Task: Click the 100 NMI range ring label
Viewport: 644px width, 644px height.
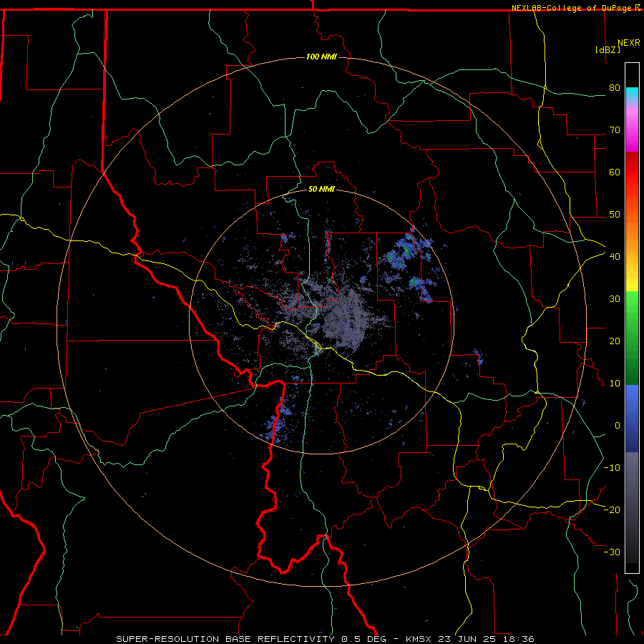Action: [321, 57]
